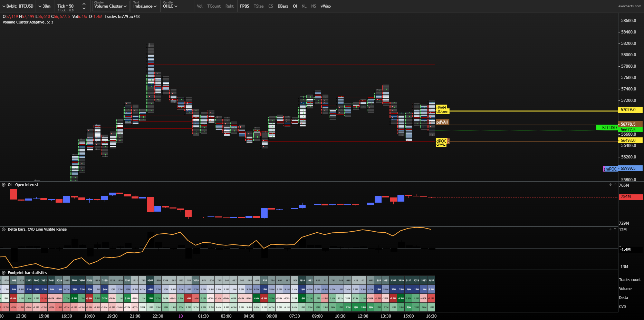Increase the tick multiplier with up arrow
Image resolution: width=644 pixels, height=320 pixels.
tap(84, 4)
